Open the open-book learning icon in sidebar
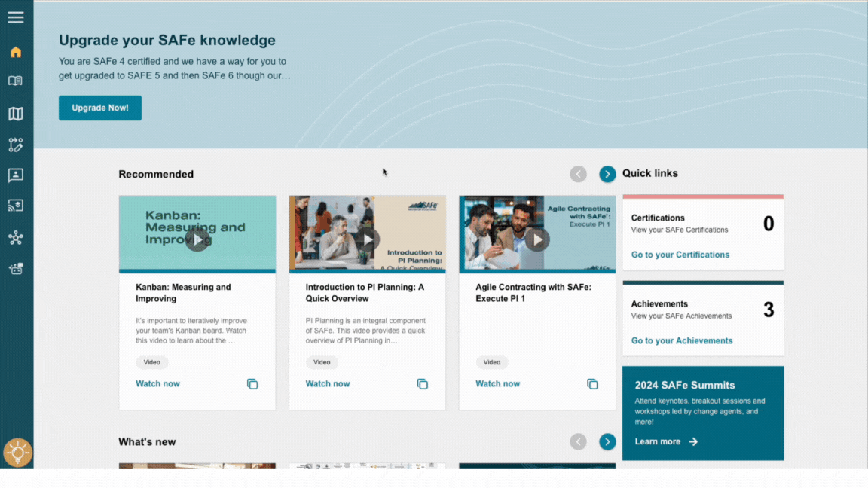The width and height of the screenshot is (868, 488). click(x=16, y=81)
